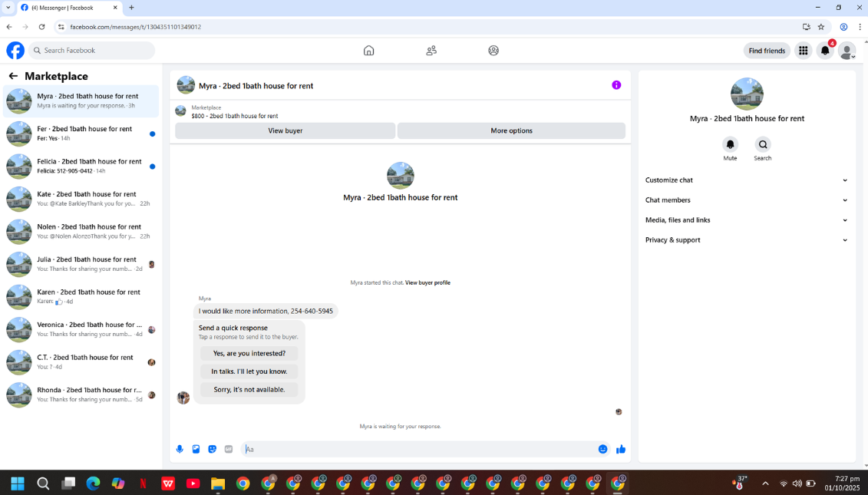This screenshot has height=495, width=868.
Task: Click the large house photo in right panel
Action: (x=747, y=94)
